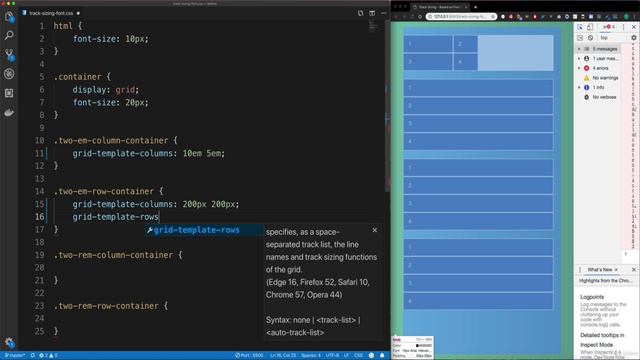Toggle DevTools device toolbar
The width and height of the screenshot is (640, 360).
pos(590,27)
